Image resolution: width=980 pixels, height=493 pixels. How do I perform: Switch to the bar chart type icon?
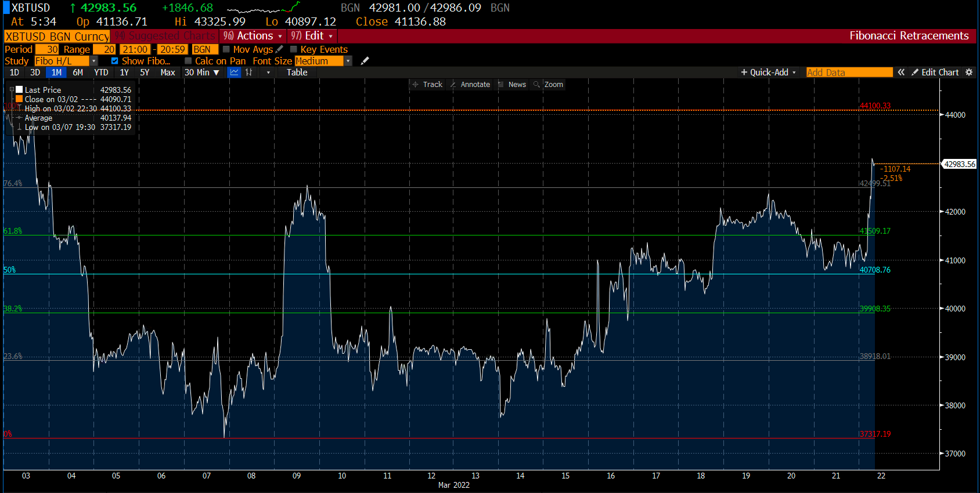click(x=248, y=72)
